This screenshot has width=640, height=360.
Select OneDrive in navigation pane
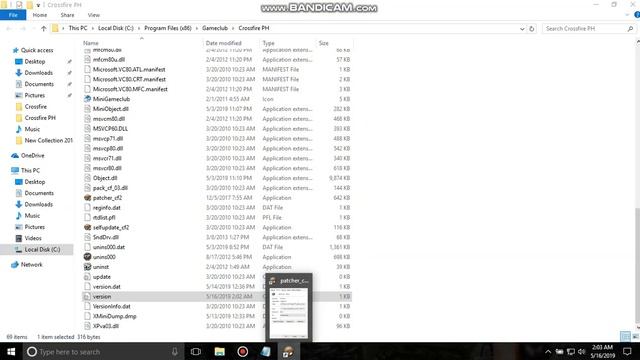pos(32,156)
